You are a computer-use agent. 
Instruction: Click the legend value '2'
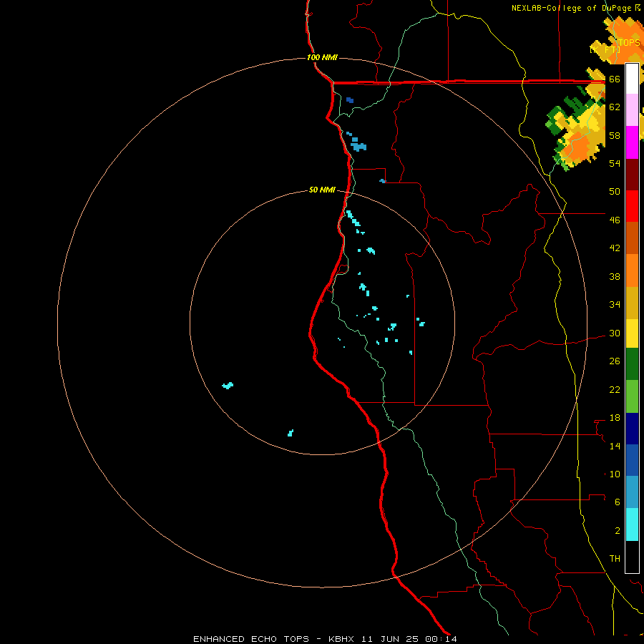(x=618, y=531)
